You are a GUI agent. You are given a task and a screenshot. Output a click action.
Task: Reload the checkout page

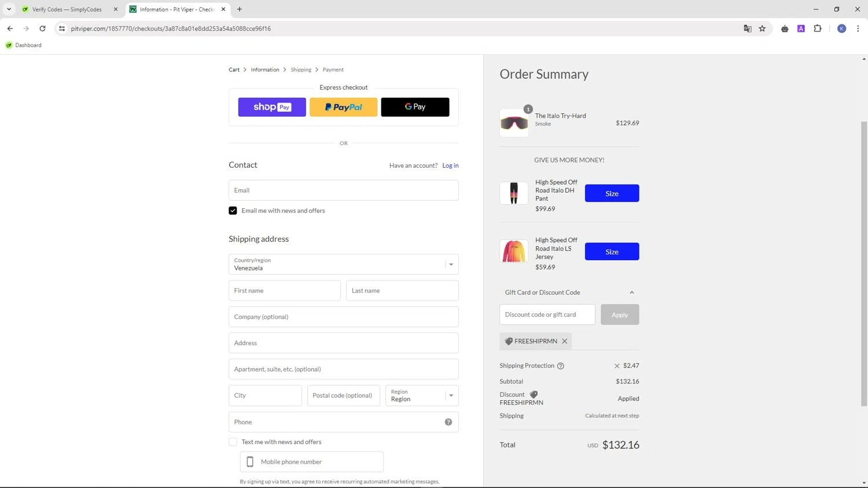click(42, 28)
